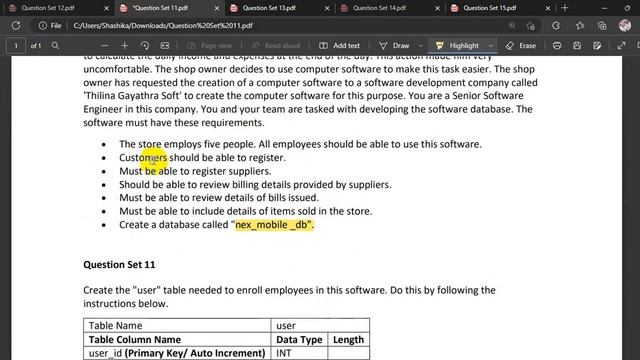Click the 'Data Type' header cell
The image size is (640, 360).
[299, 340]
